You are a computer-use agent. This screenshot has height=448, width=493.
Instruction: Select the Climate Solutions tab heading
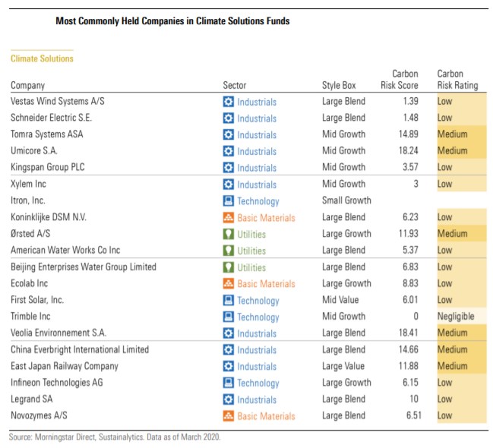click(42, 58)
